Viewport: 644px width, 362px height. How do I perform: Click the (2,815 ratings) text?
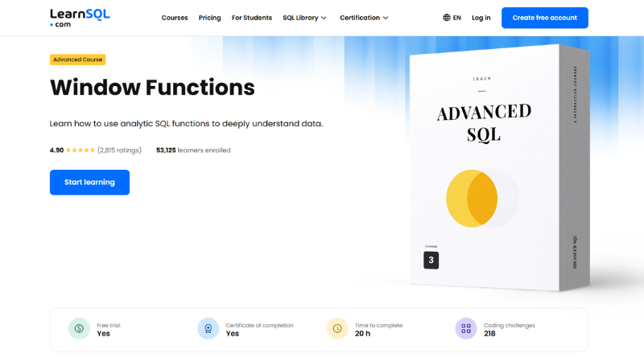[119, 150]
